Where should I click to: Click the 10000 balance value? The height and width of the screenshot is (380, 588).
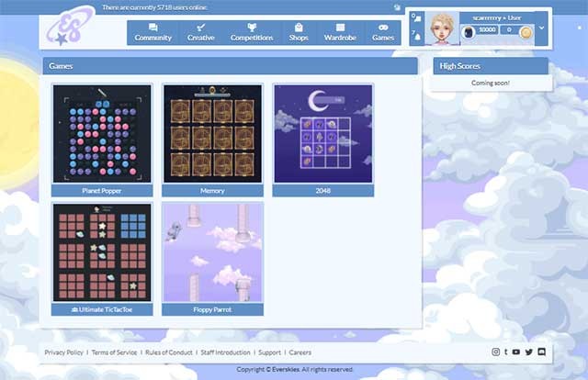487,29
